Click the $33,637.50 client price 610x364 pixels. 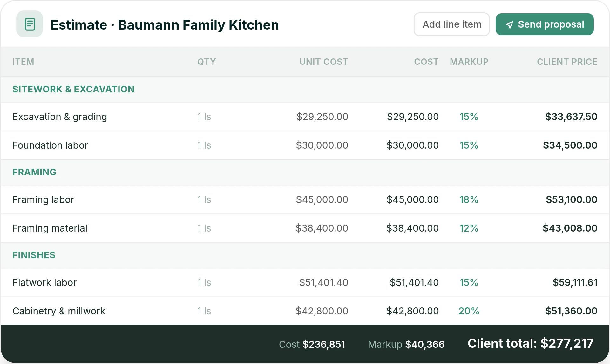(x=571, y=117)
